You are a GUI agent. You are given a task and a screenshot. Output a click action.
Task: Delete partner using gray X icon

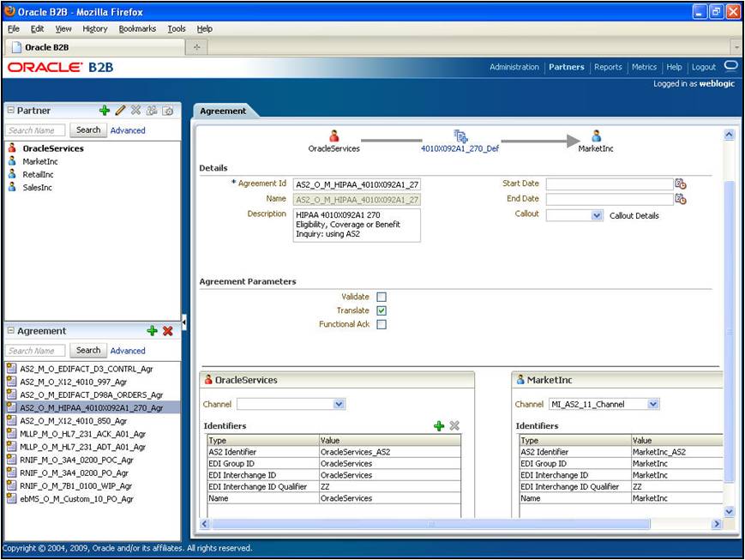pos(136,111)
